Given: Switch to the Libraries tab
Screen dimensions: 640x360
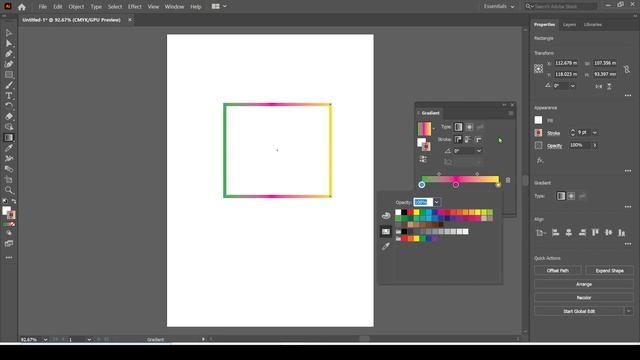Looking at the screenshot, I should pos(592,25).
